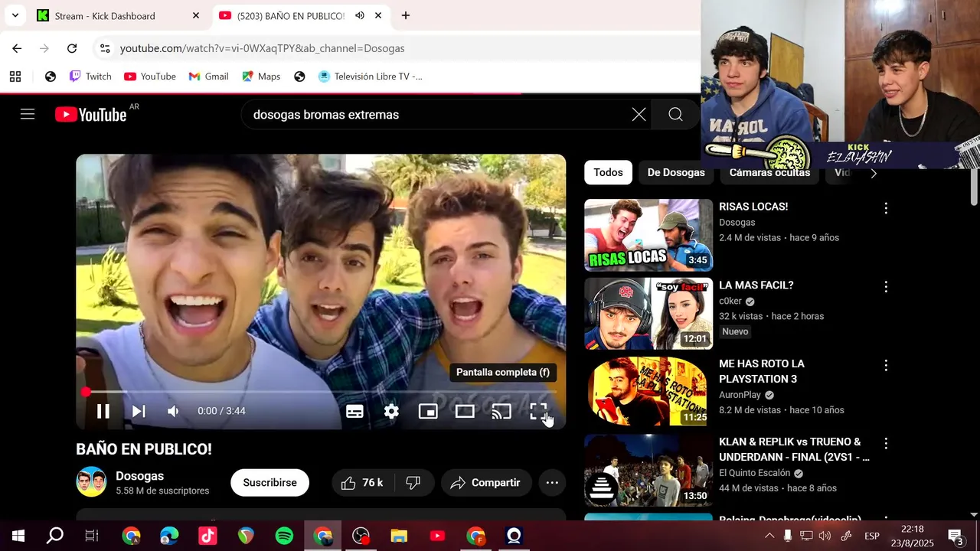This screenshot has width=980, height=551.
Task: Open 'Televisión Libre TV' bookmark
Action: point(370,77)
